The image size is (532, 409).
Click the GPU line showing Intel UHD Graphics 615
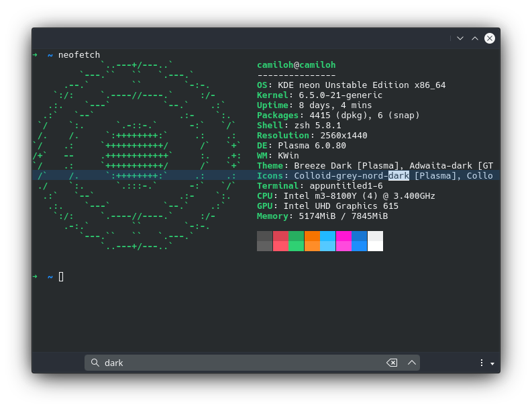click(323, 206)
